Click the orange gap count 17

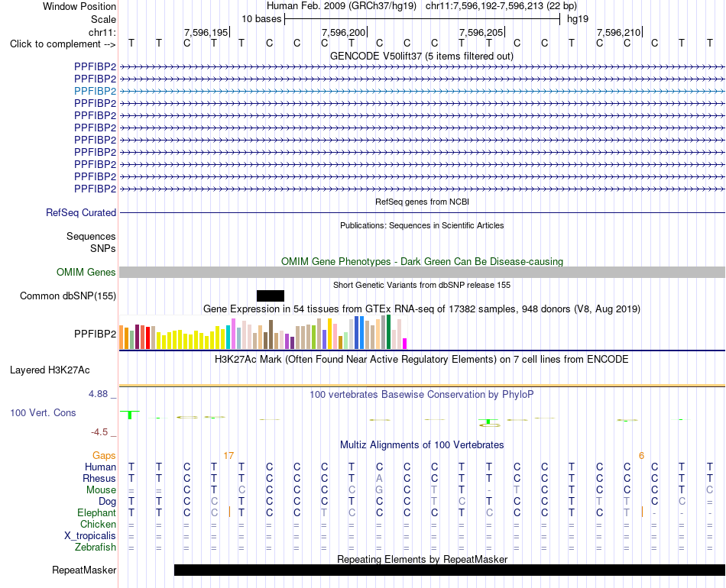click(228, 456)
